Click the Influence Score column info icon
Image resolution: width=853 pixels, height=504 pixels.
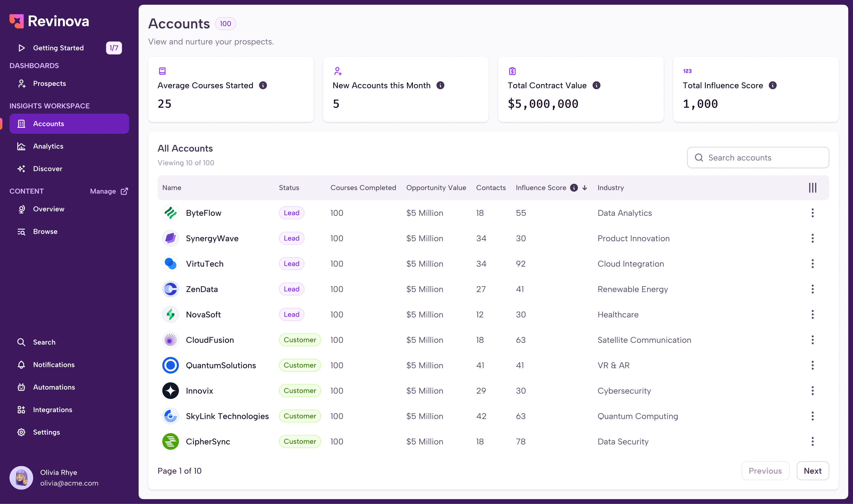tap(574, 188)
